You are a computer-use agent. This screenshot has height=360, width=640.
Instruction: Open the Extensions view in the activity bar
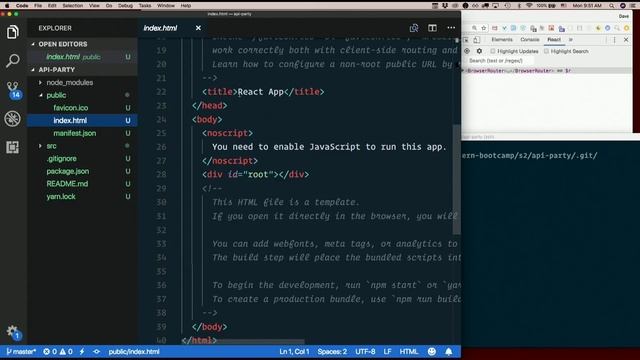[13, 147]
